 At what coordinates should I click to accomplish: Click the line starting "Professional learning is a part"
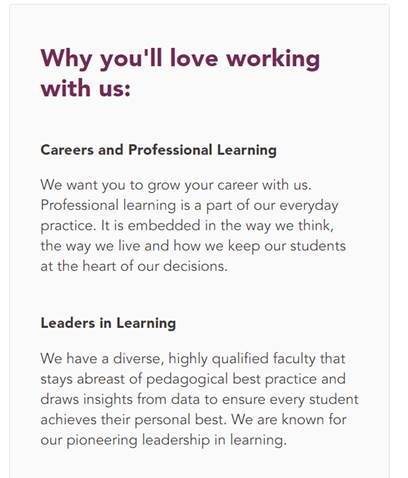189,206
